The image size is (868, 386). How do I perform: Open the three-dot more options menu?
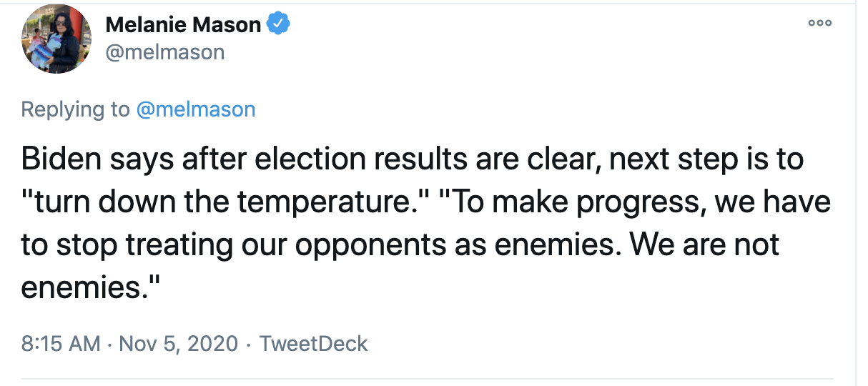pos(819,24)
